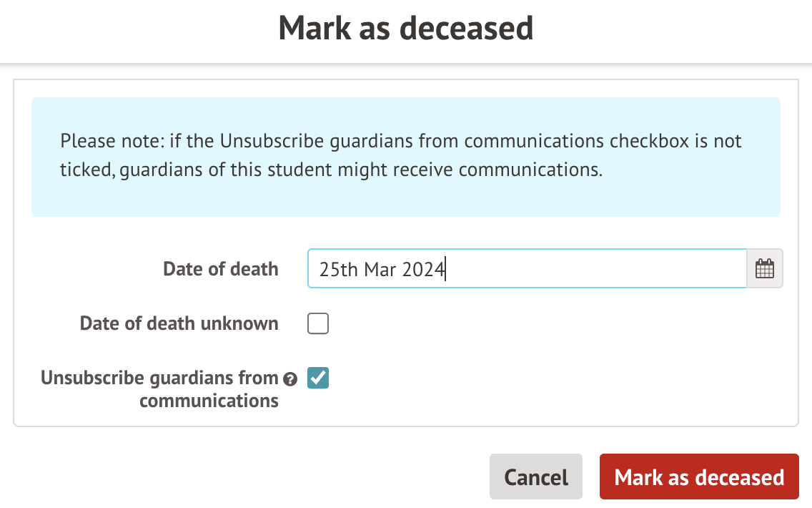This screenshot has width=812, height=508.
Task: Click the Date of death label
Action: click(220, 269)
